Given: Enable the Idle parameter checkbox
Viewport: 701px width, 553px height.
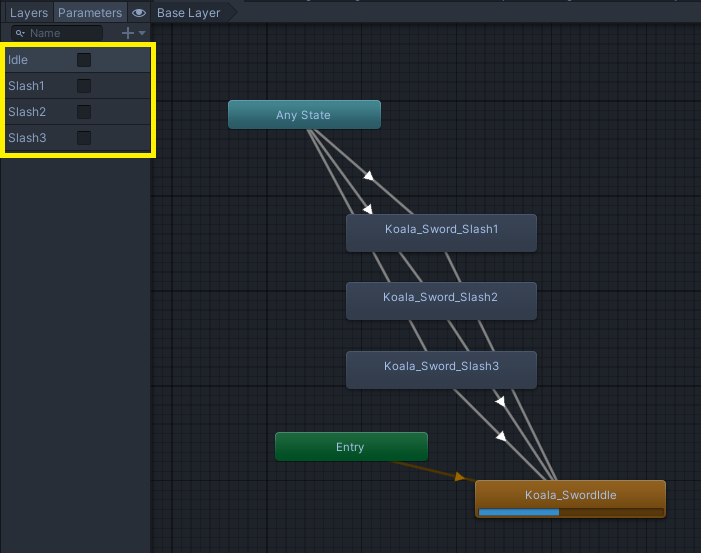Looking at the screenshot, I should click(84, 60).
